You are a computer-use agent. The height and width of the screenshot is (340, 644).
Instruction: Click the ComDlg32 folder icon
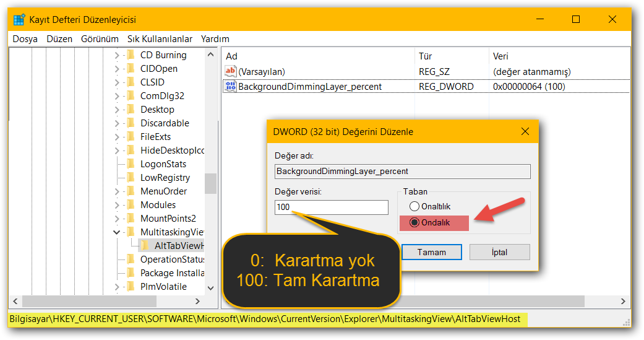tap(131, 95)
